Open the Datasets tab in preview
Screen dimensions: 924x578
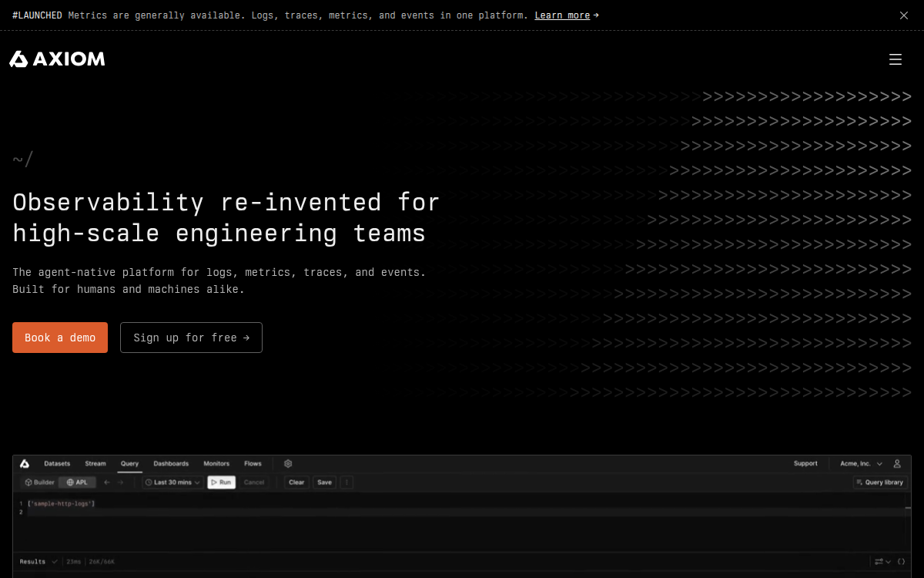(57, 464)
